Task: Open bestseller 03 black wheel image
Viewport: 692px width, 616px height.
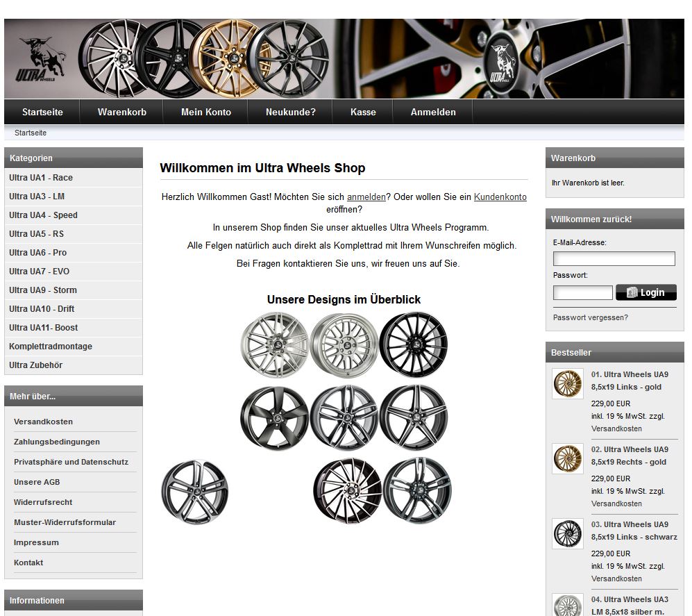Action: pyautogui.click(x=568, y=534)
